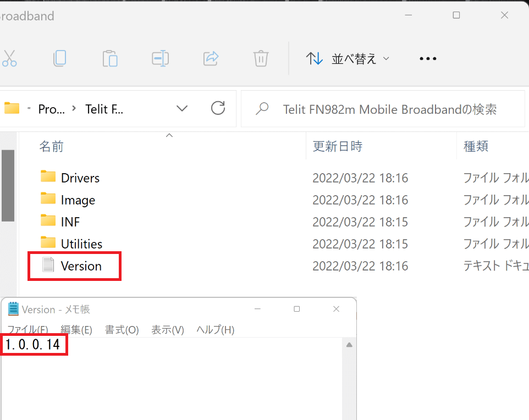Expand the 並べ替え sort dropdown
Image resolution: width=529 pixels, height=420 pixels.
pyautogui.click(x=348, y=59)
